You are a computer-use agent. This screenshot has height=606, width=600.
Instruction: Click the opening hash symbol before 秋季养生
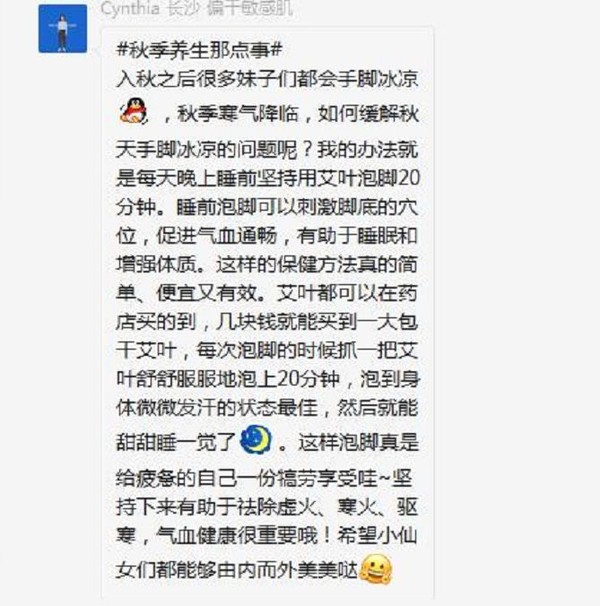coord(122,50)
